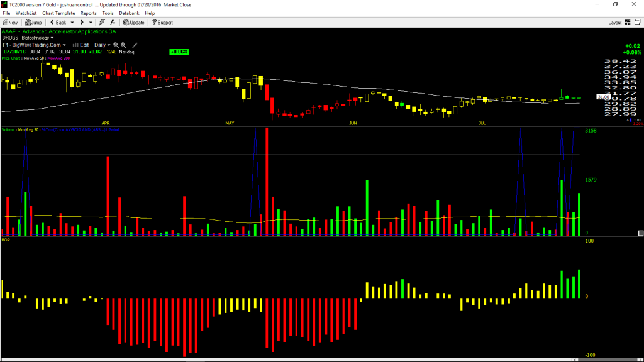The height and width of the screenshot is (362, 644).
Task: Open the Help menu
Action: click(150, 13)
